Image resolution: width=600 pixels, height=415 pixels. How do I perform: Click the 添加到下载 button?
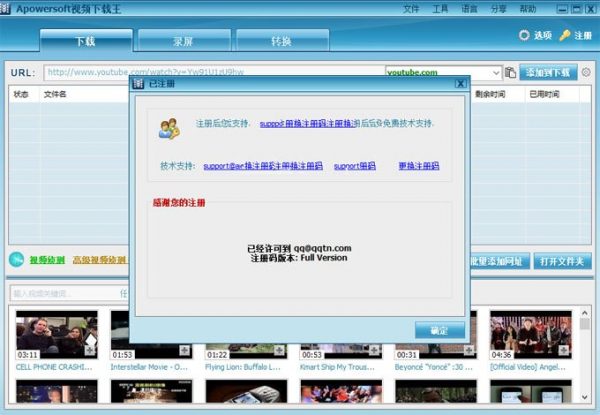(x=548, y=72)
